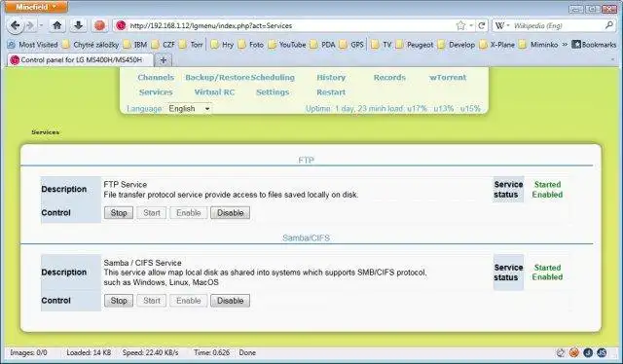Click the URL address field
This screenshot has width=623, height=364.
tap(290, 26)
